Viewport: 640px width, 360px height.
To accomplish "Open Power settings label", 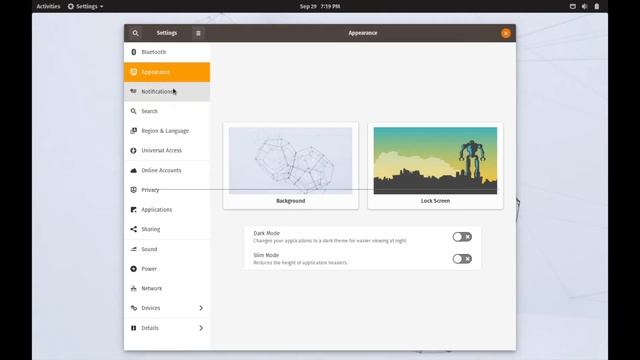I will click(149, 269).
